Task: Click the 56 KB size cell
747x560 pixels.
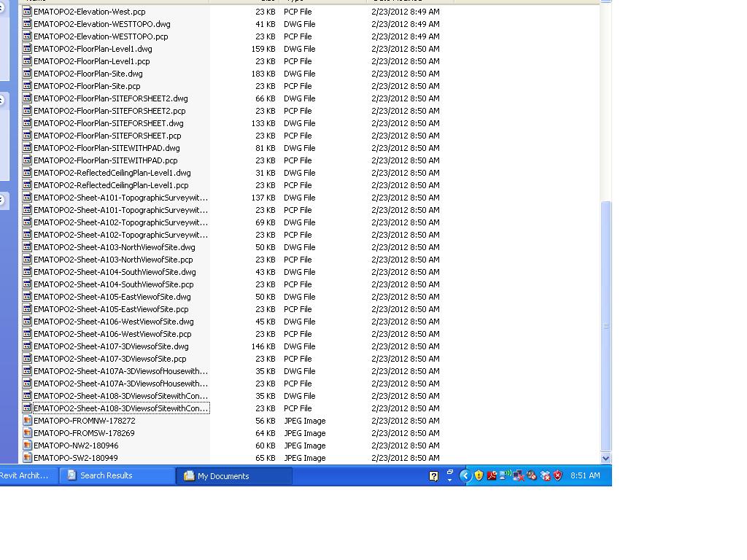Action: [x=266, y=421]
